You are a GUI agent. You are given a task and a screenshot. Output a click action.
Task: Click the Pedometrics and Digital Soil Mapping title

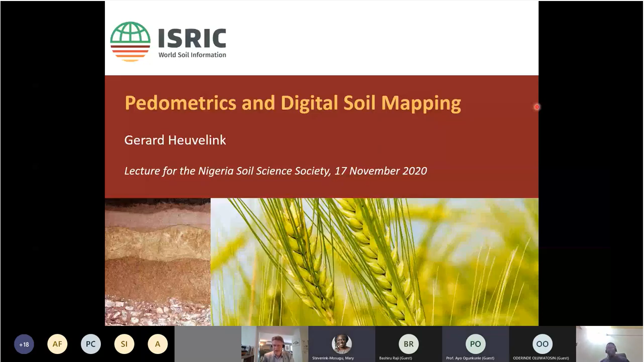tap(293, 103)
